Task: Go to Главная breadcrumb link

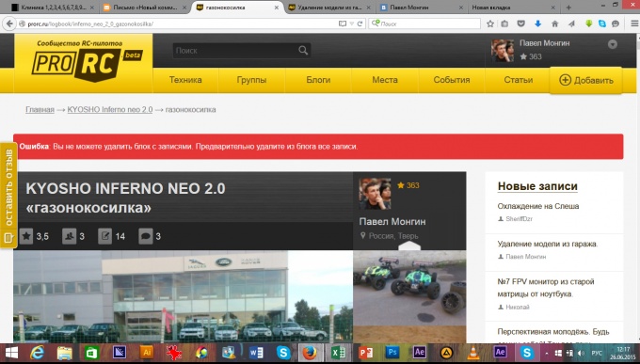Action: click(40, 109)
